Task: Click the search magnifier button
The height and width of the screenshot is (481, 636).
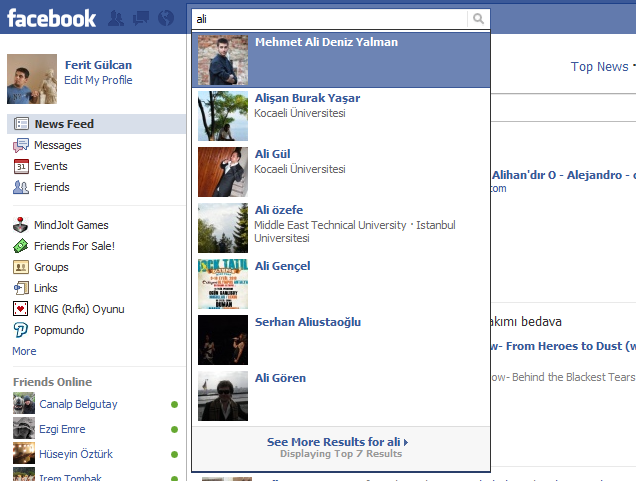Action: (x=479, y=19)
